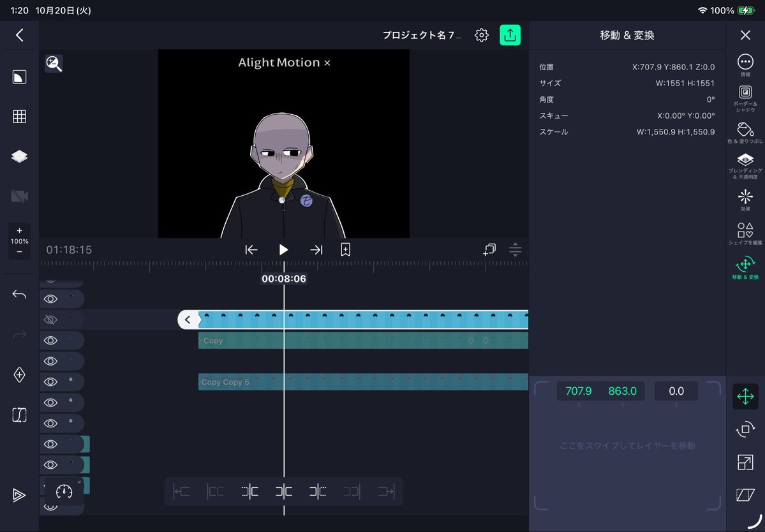Screen dimensions: 765x532
Task: Switch to the scale transform mode
Action: pyautogui.click(x=745, y=462)
